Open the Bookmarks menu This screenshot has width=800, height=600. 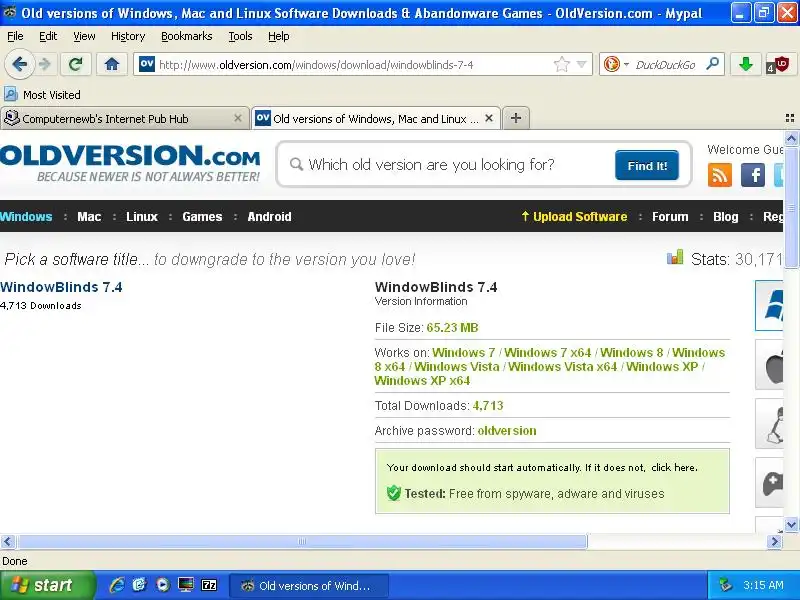pyautogui.click(x=187, y=36)
